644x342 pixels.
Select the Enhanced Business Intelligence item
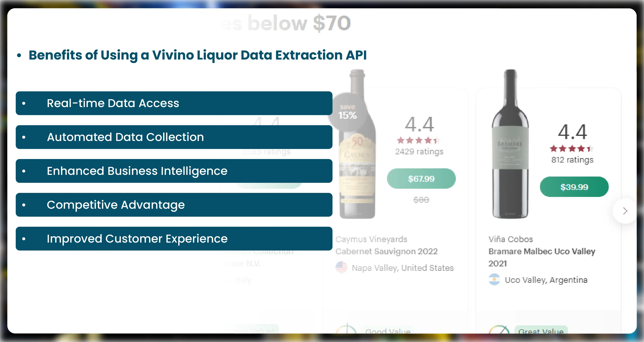[x=174, y=171]
